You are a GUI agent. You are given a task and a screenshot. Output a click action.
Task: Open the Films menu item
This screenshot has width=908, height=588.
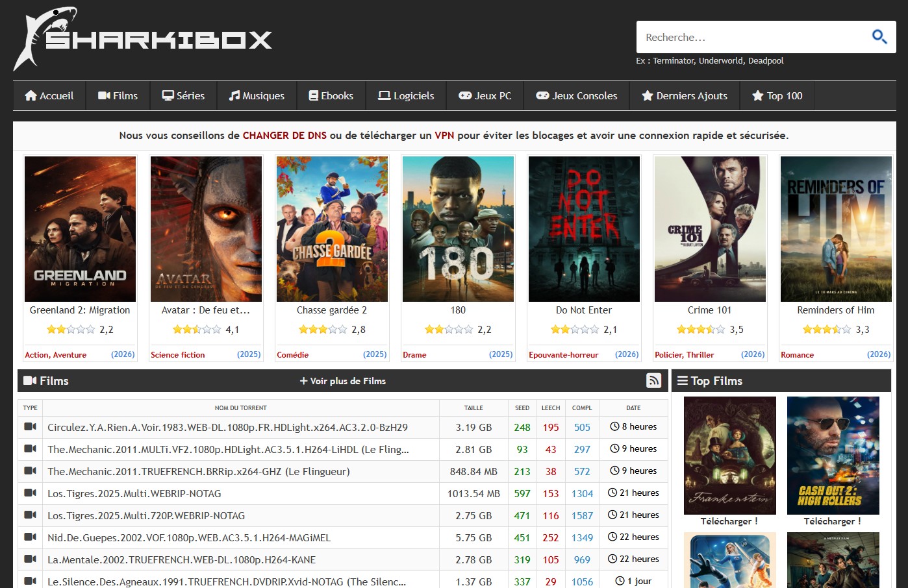[118, 95]
